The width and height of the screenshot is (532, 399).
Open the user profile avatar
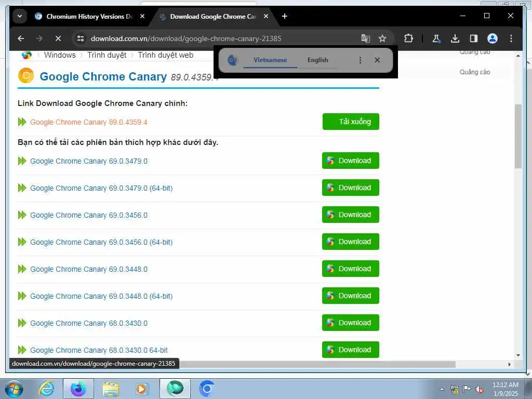tap(493, 38)
